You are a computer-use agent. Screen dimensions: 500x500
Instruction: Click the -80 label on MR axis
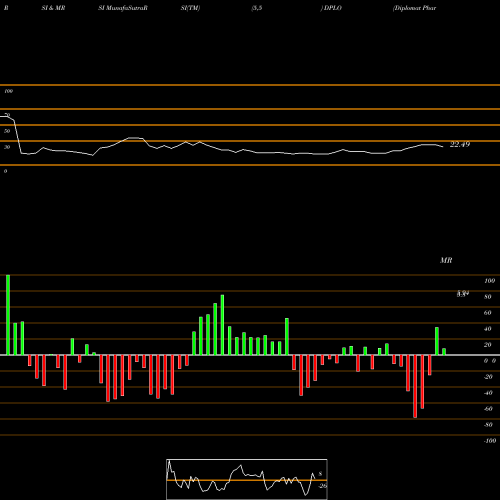click(488, 425)
